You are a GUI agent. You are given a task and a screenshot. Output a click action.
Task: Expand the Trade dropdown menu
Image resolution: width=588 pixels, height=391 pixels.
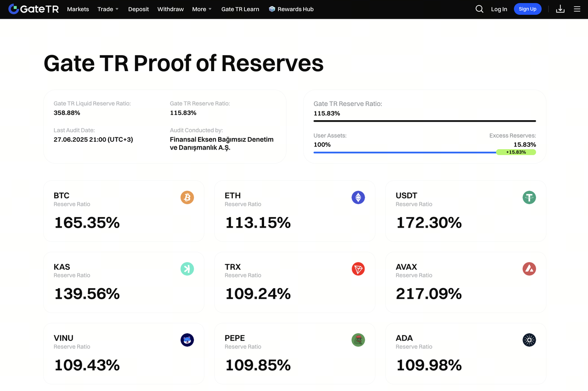point(108,9)
